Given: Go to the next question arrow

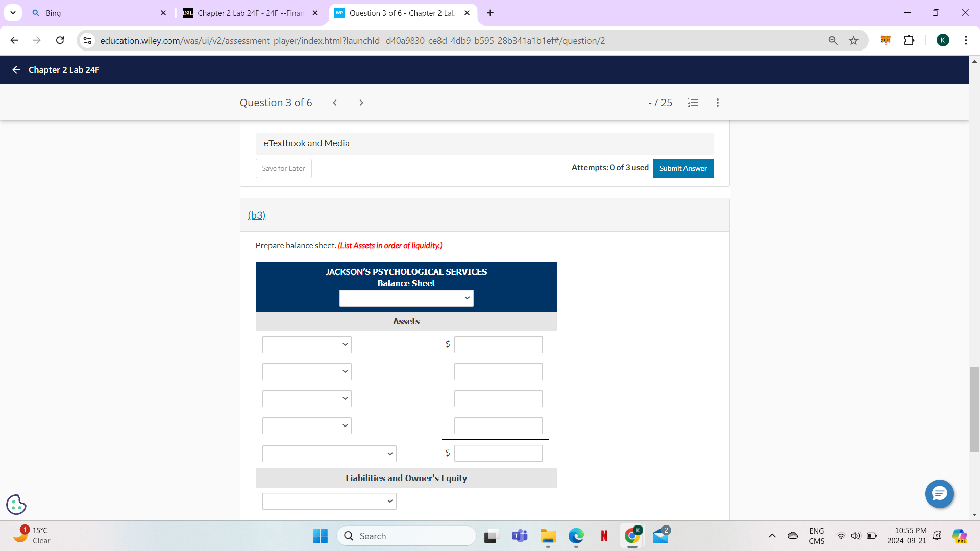Looking at the screenshot, I should 361,103.
